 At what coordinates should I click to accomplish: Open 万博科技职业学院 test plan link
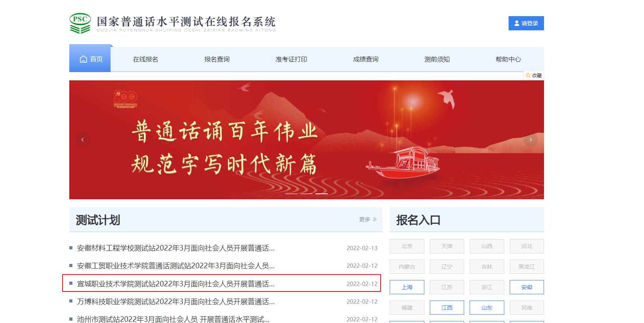coord(176,301)
